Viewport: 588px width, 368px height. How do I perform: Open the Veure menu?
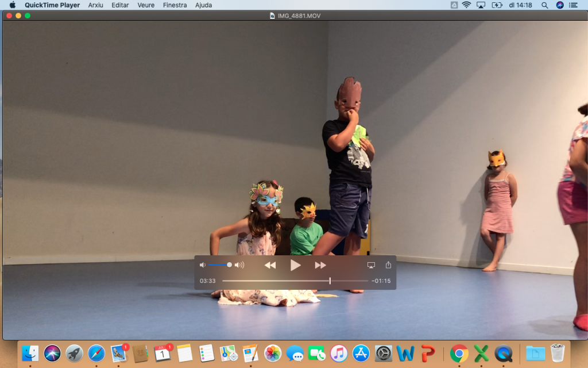[146, 5]
